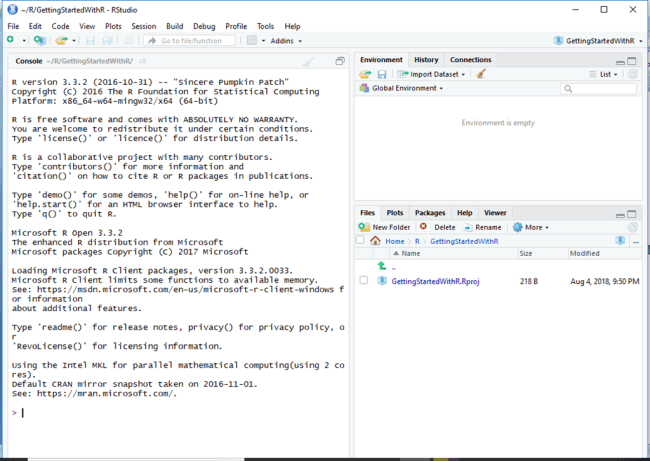Go to R folder in the breadcrumb
This screenshot has width=650, height=461.
pyautogui.click(x=417, y=241)
